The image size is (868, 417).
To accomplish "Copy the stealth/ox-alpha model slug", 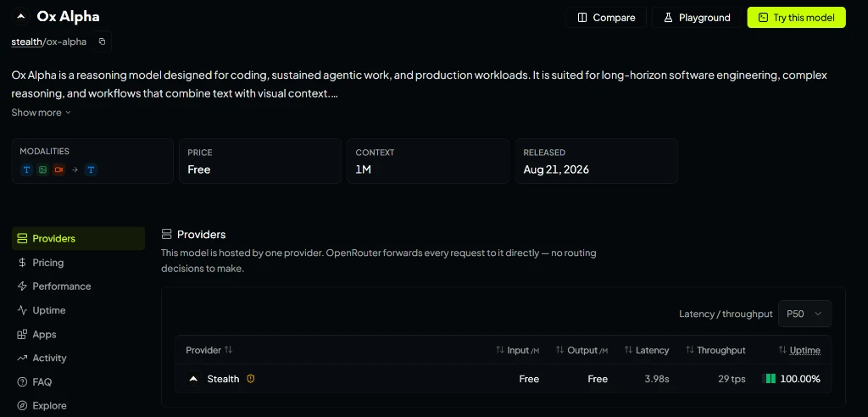I will pos(102,42).
